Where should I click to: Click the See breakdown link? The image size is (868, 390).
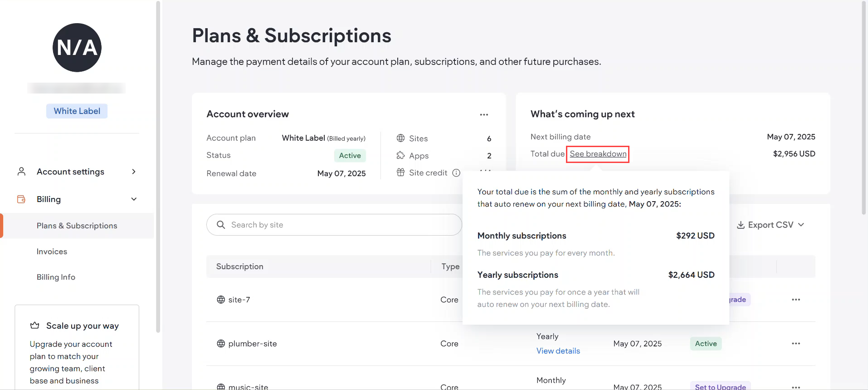pos(598,154)
